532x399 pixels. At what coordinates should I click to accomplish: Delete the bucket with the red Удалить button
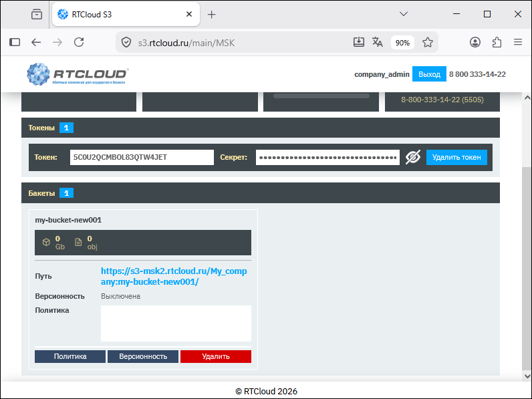click(216, 357)
